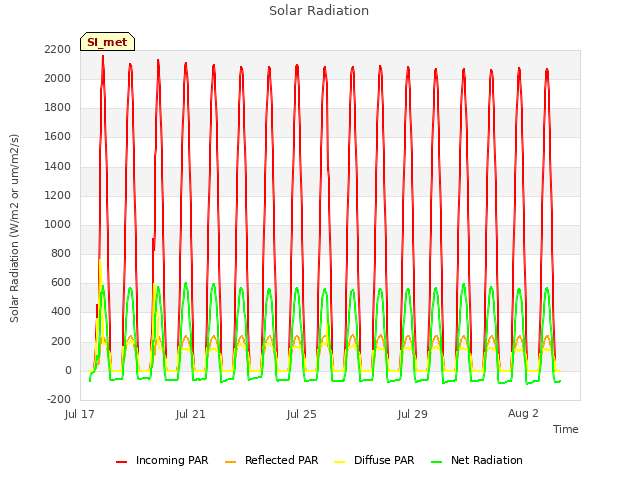This screenshot has height=480, width=640.
Task: Click the 200 y-axis tick label
Action: click(61, 341)
